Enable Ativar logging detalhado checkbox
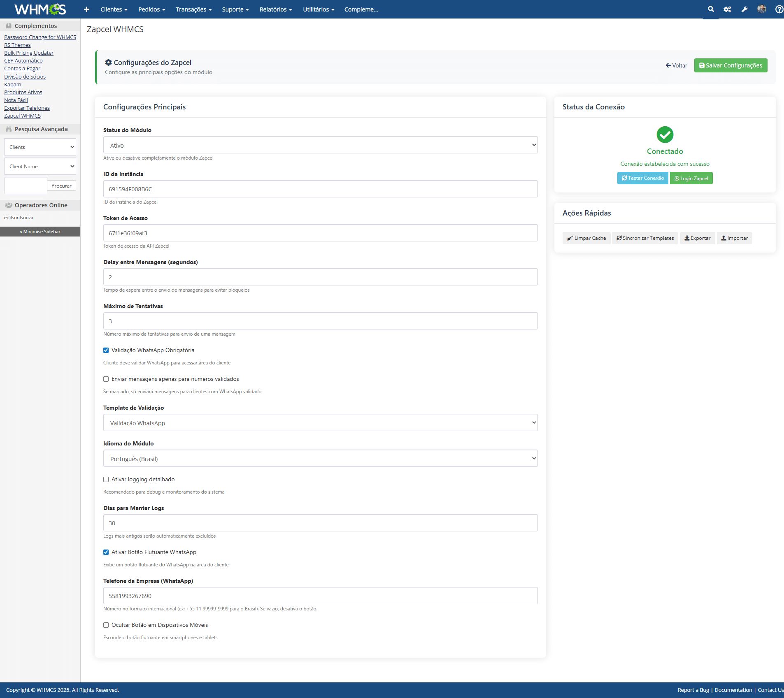784x698 pixels. (x=106, y=480)
